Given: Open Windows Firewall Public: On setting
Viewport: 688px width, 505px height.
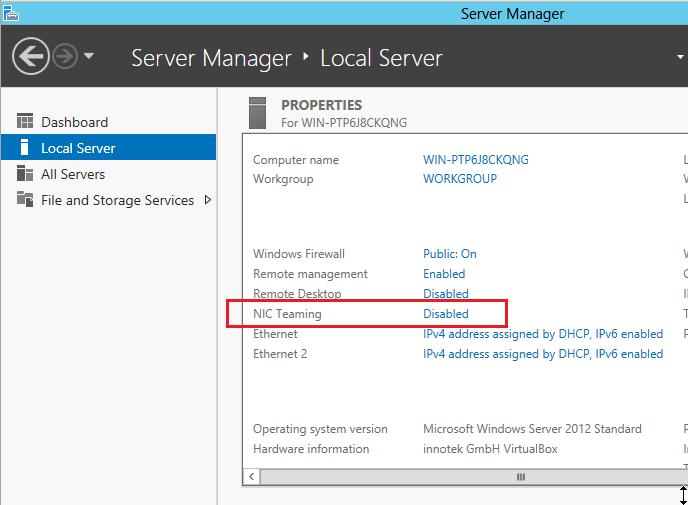Looking at the screenshot, I should point(450,254).
